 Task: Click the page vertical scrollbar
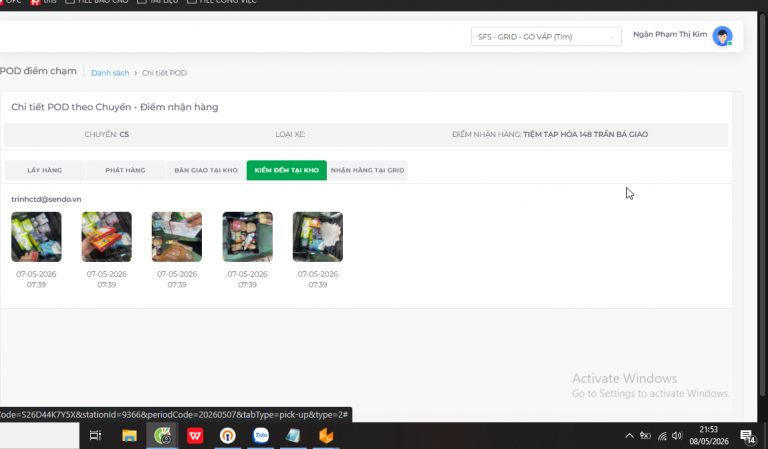pos(762,203)
